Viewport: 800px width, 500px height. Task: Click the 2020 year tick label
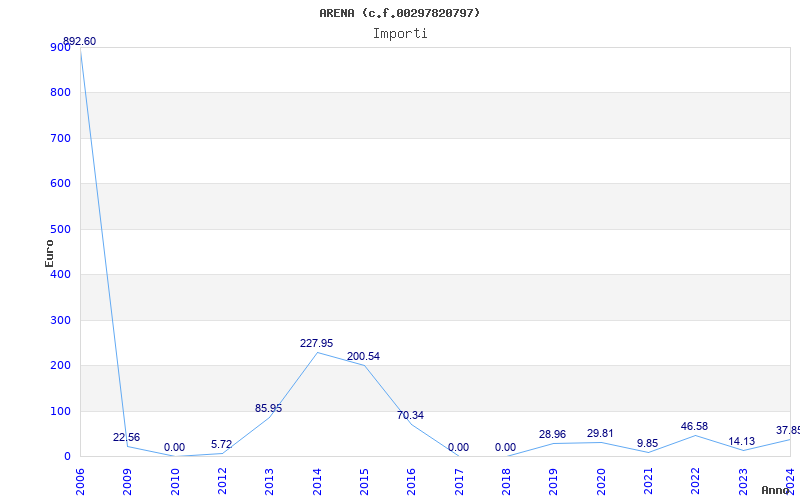(x=601, y=481)
